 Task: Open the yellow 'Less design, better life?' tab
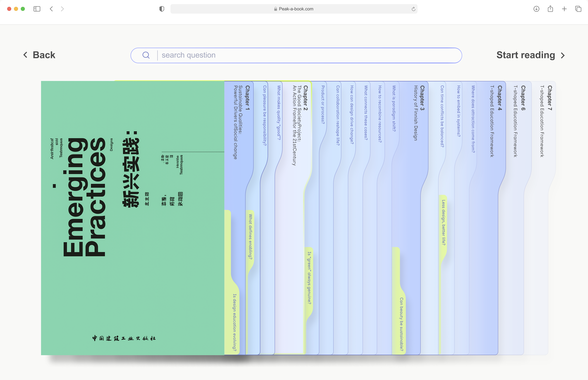coord(443,222)
